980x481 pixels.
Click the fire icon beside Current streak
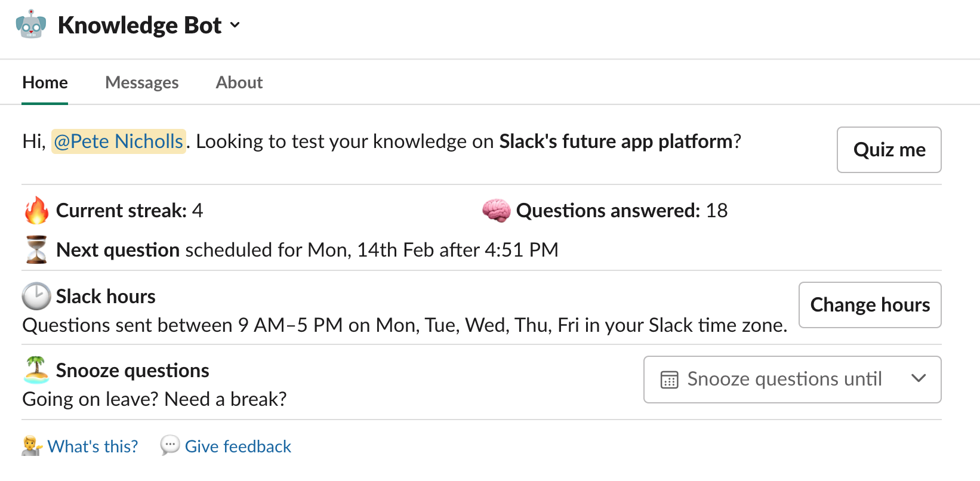36,211
